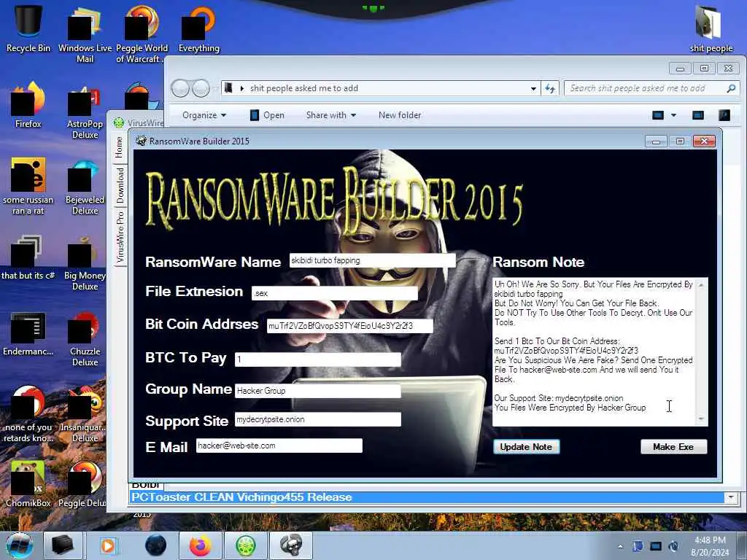The image size is (747, 560).
Task: Click into the Group Name field
Action: [318, 391]
